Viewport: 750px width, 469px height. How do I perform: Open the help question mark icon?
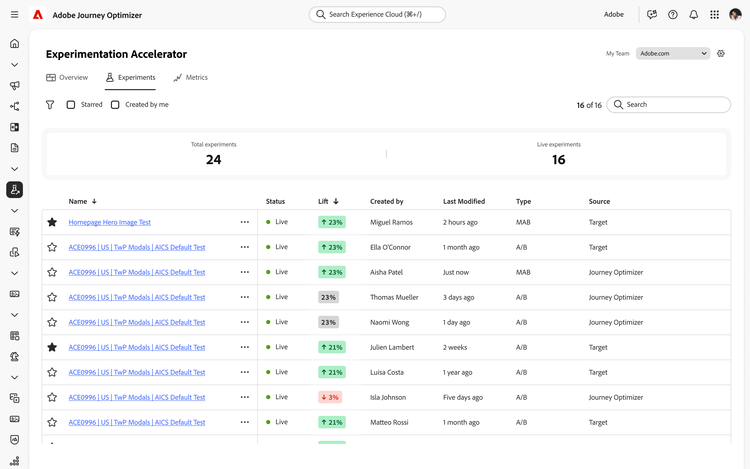pyautogui.click(x=673, y=15)
